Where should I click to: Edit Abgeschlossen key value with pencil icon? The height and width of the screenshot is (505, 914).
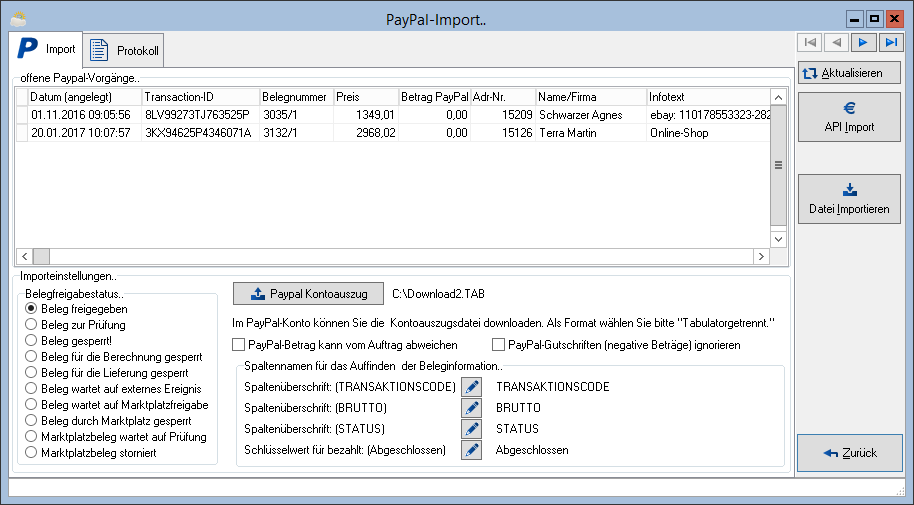(x=472, y=450)
